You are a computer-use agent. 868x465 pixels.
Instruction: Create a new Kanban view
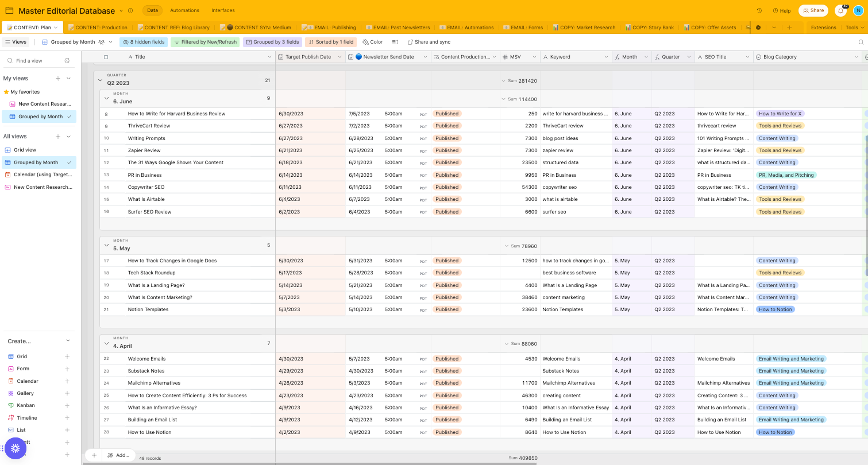26,405
